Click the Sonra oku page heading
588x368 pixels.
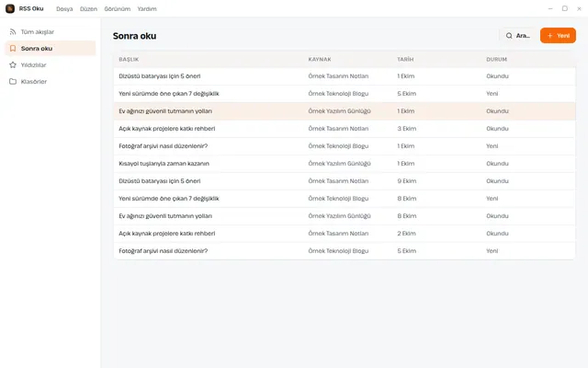click(x=135, y=36)
